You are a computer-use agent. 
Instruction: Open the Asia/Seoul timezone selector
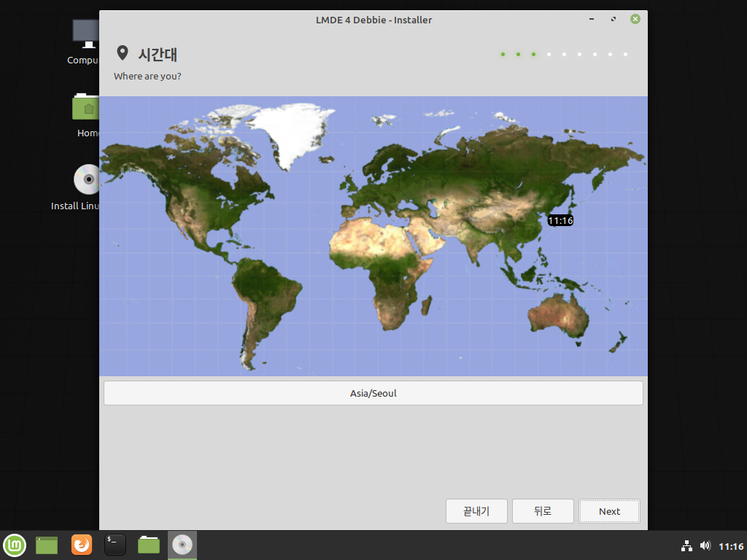(x=373, y=393)
